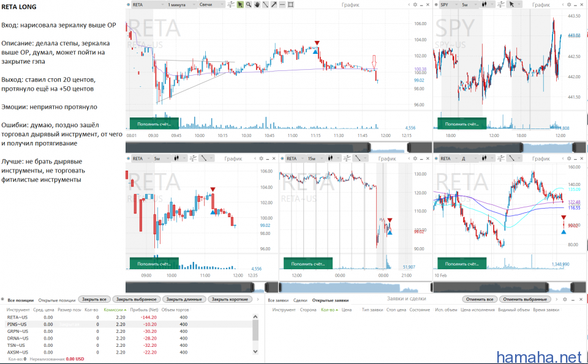Select the rectangle drawing tool in main chart
588x364 pixels.
(290, 4)
